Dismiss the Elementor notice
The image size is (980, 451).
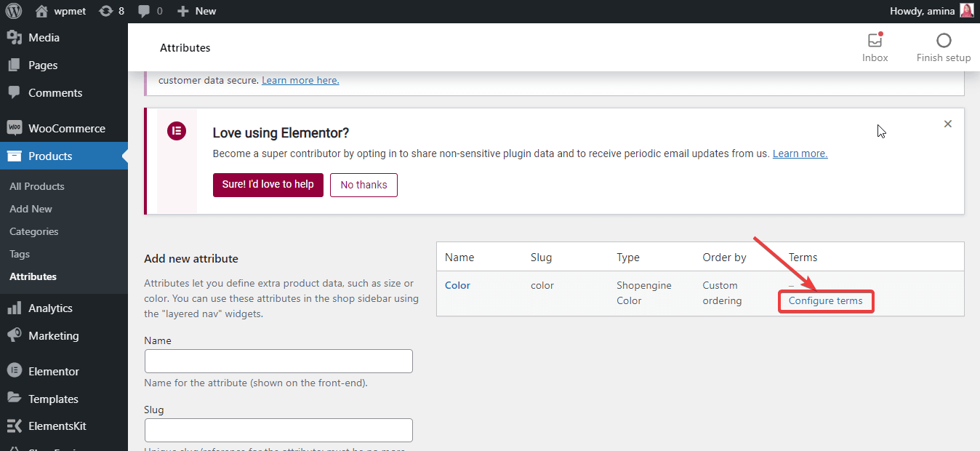point(947,124)
